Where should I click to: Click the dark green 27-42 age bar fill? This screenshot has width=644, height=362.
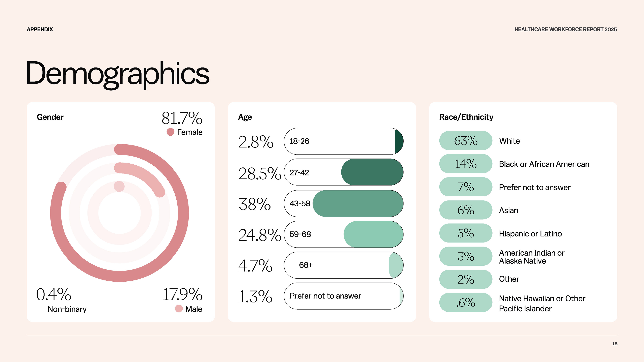(x=372, y=172)
